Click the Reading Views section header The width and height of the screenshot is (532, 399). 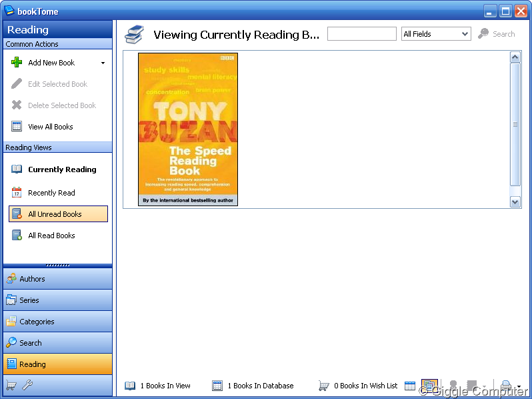pos(58,147)
